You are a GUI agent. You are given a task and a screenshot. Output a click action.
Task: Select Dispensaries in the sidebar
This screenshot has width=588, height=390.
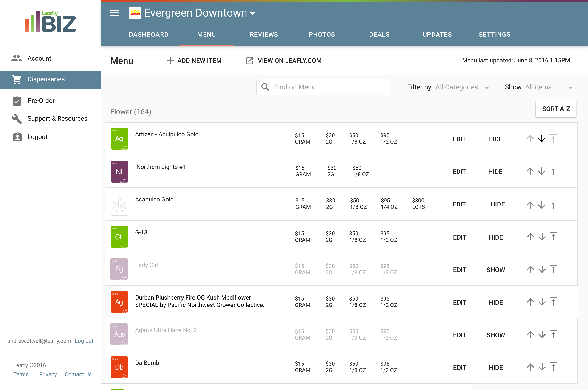coord(51,80)
